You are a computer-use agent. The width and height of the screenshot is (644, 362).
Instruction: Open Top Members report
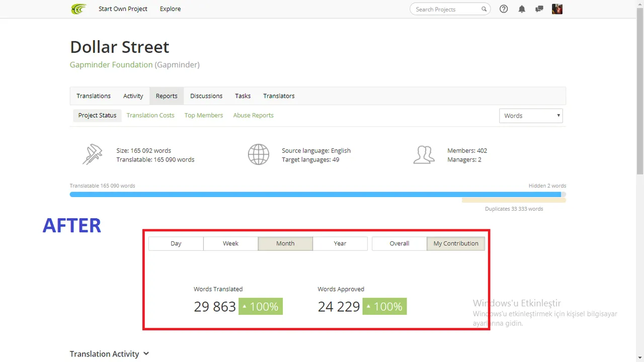click(204, 115)
